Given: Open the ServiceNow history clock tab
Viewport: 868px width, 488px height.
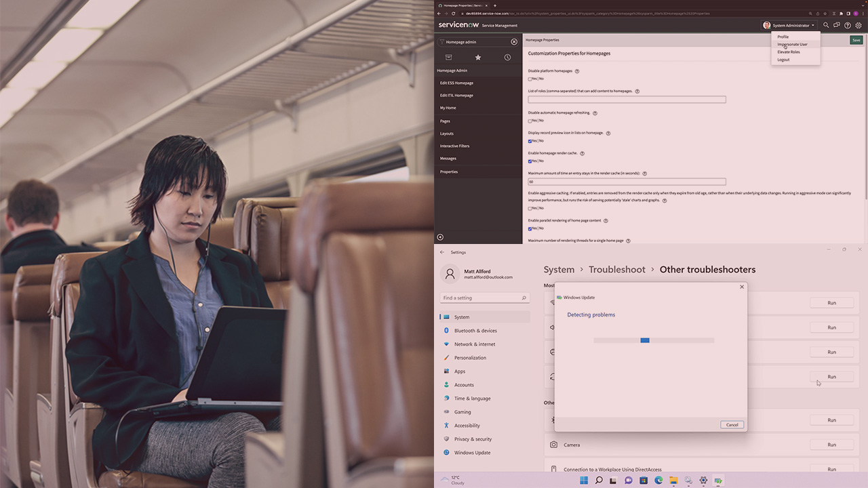Looking at the screenshot, I should [507, 58].
